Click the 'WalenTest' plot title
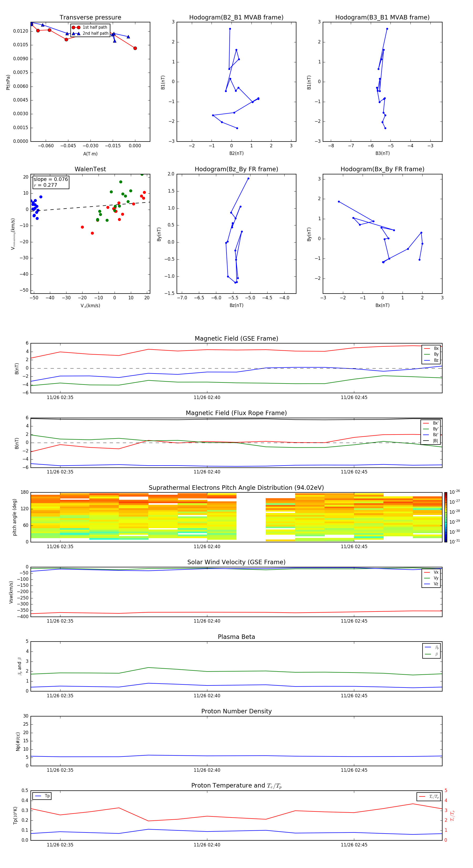 pos(90,169)
